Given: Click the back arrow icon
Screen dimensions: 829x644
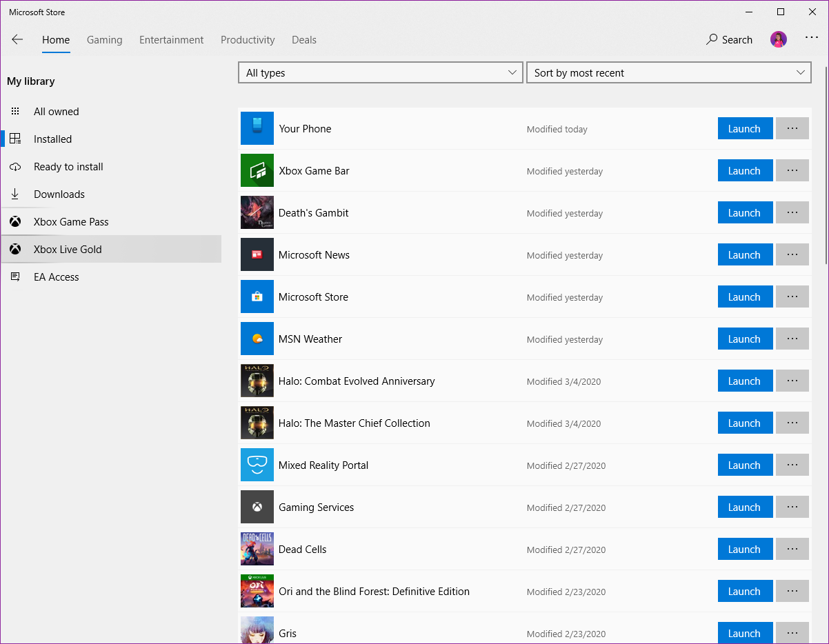Looking at the screenshot, I should (x=17, y=40).
